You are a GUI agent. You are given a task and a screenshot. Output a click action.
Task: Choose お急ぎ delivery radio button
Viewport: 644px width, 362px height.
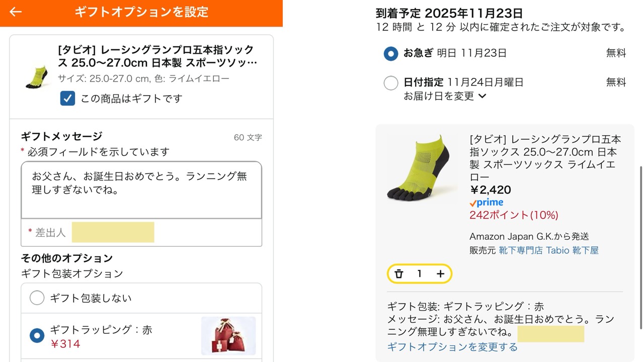[390, 53]
